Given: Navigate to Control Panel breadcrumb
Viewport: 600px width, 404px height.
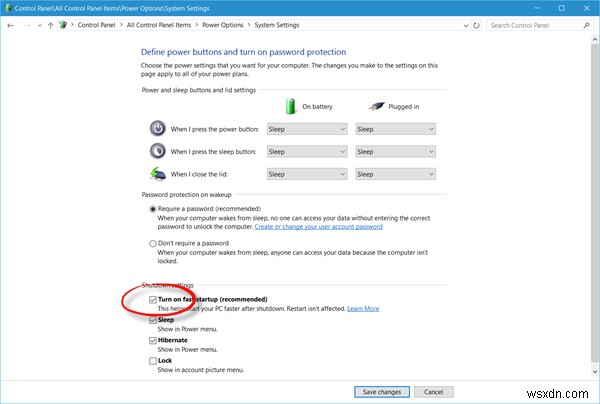Looking at the screenshot, I should tap(96, 25).
